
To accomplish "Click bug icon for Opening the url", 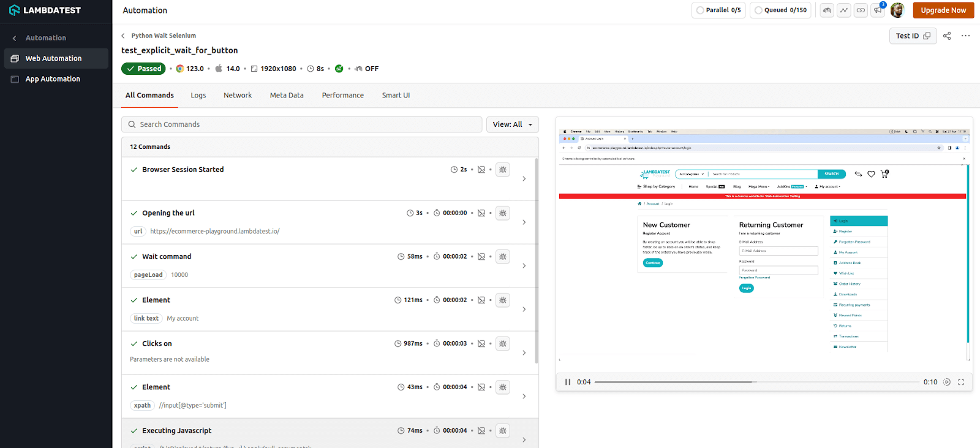I will tap(503, 213).
